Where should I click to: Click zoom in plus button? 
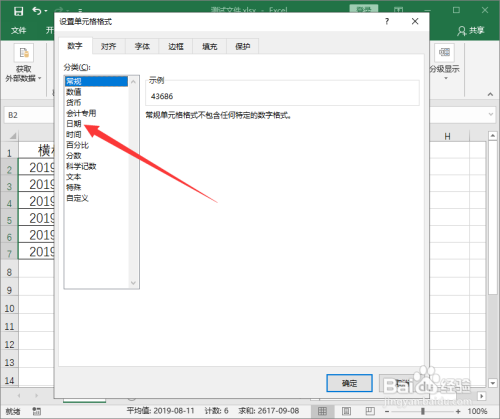coord(458,411)
